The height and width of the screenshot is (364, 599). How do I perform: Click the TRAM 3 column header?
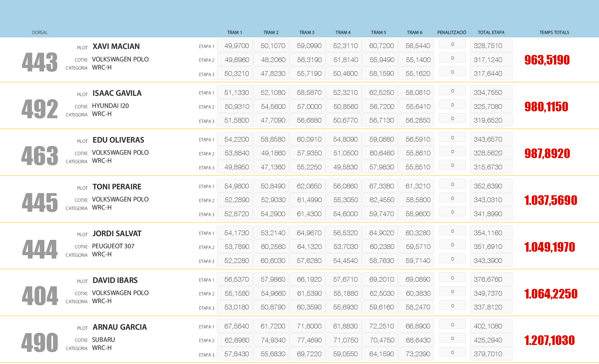[307, 32]
